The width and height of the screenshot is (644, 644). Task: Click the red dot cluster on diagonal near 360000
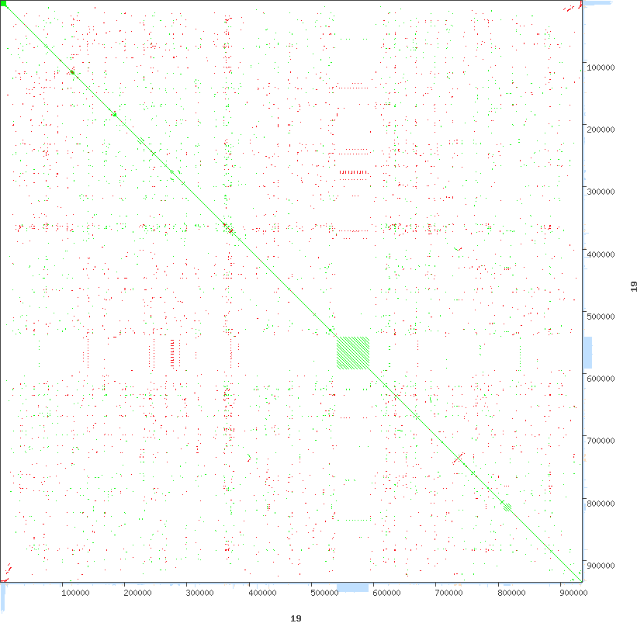click(x=230, y=230)
